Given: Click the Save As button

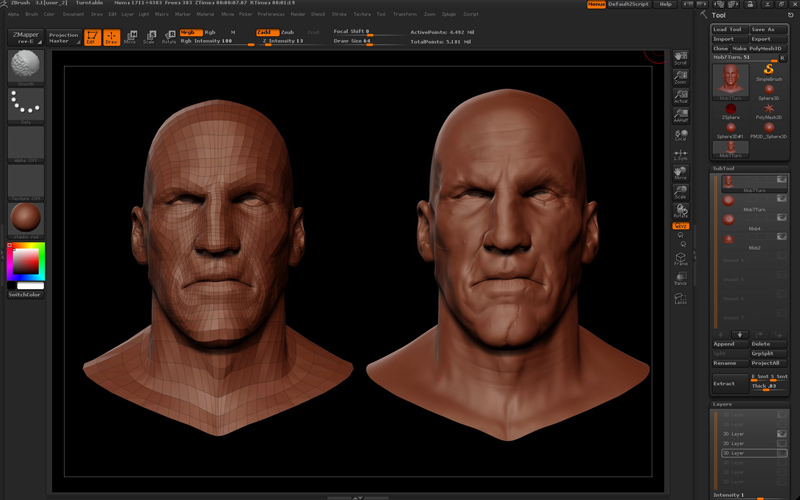Looking at the screenshot, I should (x=768, y=30).
